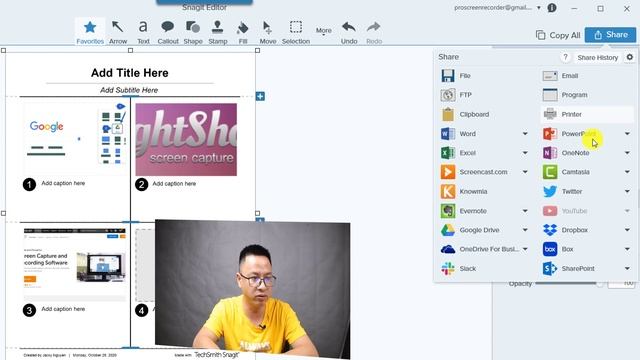Copy to Clipboard share option

click(x=465, y=114)
